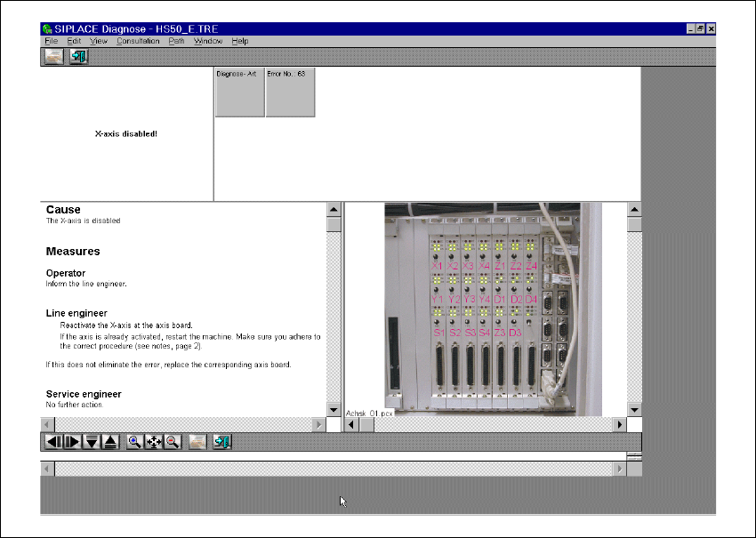Restore the SIPLACE Diagnose window size
The image size is (756, 538).
coord(700,29)
